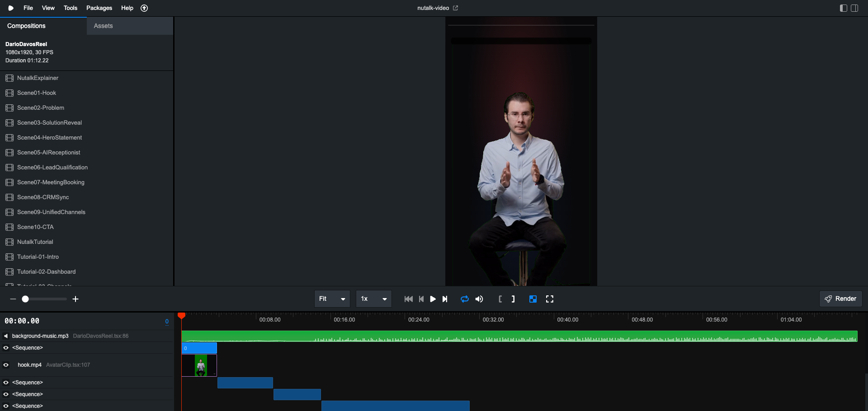Open the Tools menu

coord(70,8)
